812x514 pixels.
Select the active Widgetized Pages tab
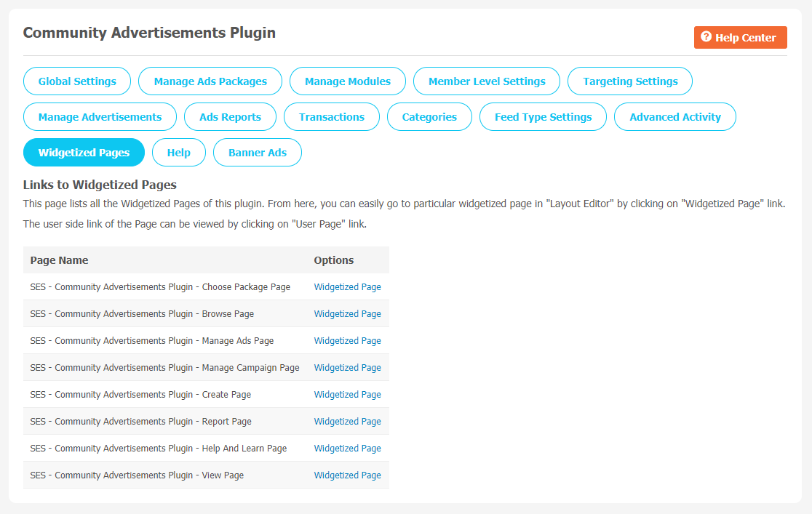pyautogui.click(x=84, y=153)
